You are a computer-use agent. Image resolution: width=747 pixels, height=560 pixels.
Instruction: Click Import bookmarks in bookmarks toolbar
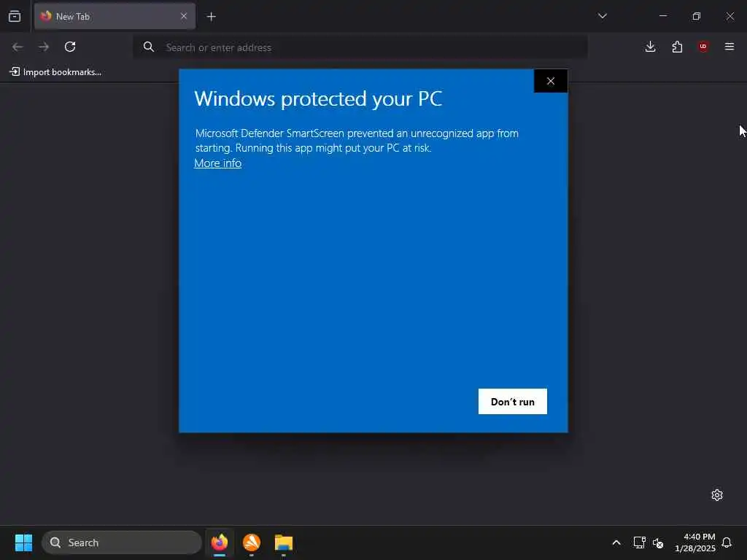tap(55, 72)
